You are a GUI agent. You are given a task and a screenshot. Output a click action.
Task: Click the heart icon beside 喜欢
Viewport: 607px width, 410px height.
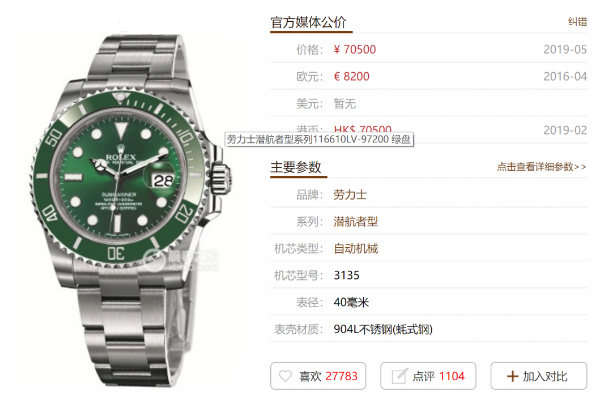pyautogui.click(x=285, y=376)
